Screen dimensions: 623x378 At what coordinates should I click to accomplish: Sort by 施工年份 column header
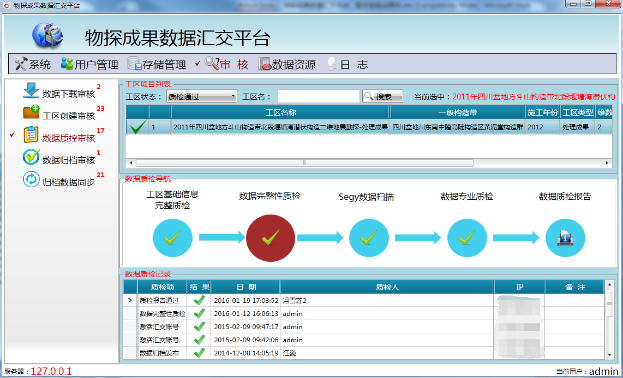pos(543,112)
